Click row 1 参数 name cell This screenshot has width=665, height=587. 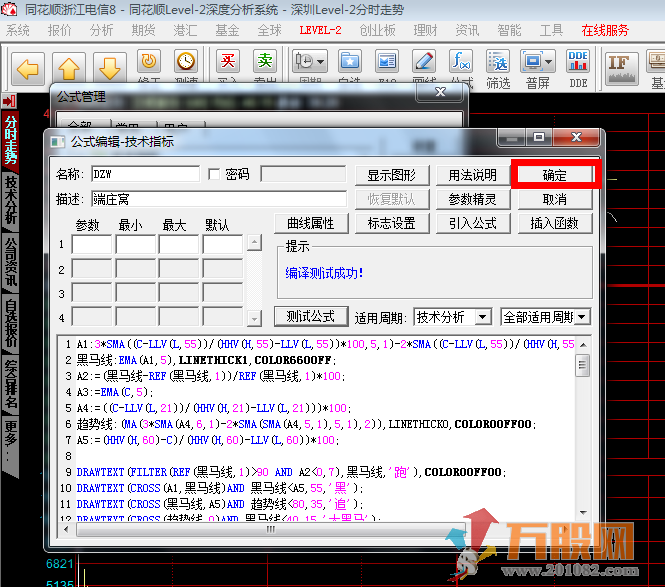92,244
